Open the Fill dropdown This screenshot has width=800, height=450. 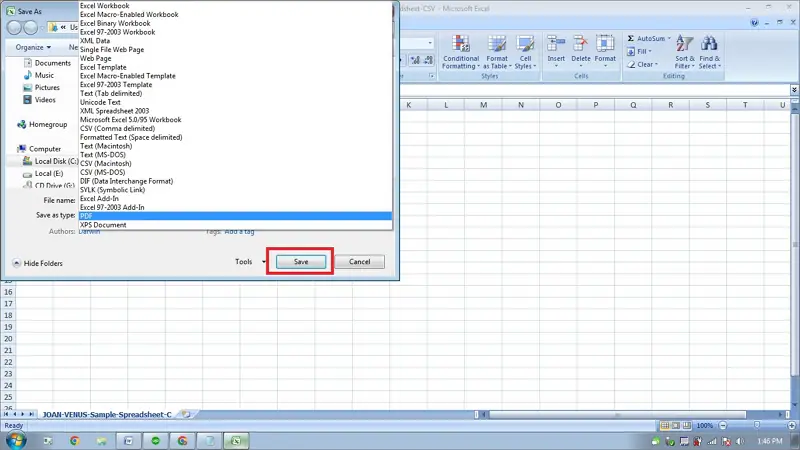click(639, 52)
